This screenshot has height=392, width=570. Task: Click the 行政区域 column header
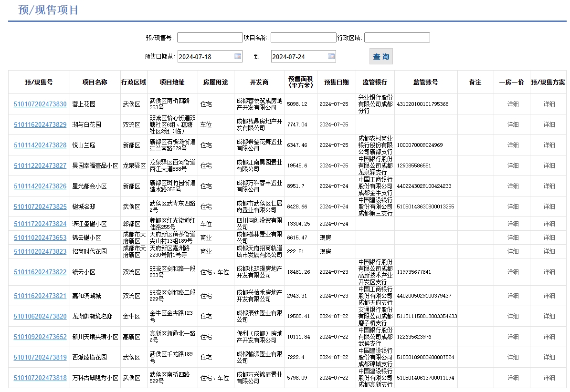click(133, 83)
